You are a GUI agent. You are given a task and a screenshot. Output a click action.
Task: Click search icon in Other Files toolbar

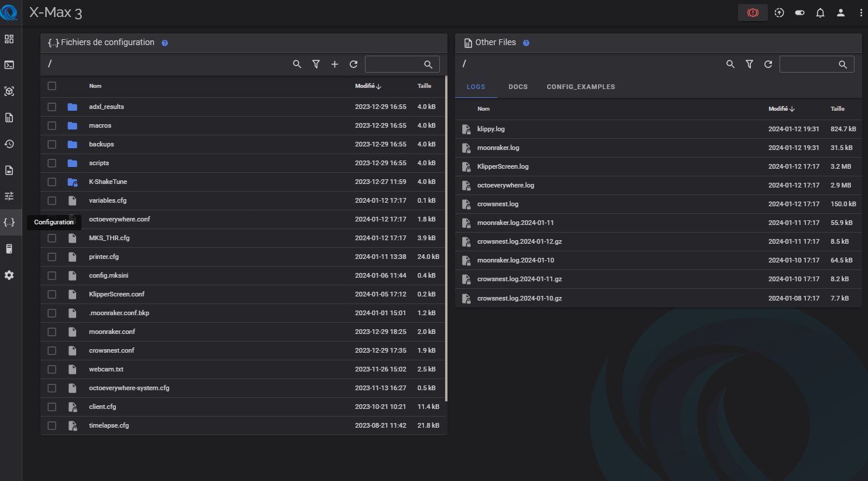[x=730, y=64]
